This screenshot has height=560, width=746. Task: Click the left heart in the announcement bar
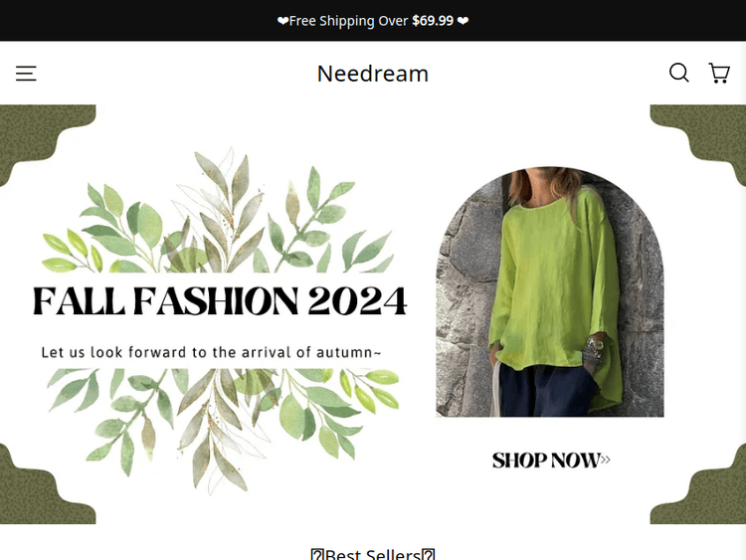point(282,21)
